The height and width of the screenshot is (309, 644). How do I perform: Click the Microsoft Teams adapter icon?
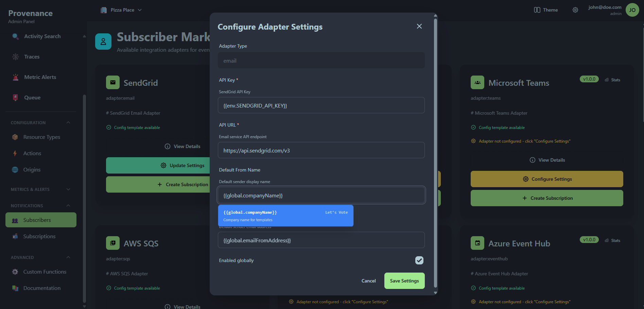477,82
